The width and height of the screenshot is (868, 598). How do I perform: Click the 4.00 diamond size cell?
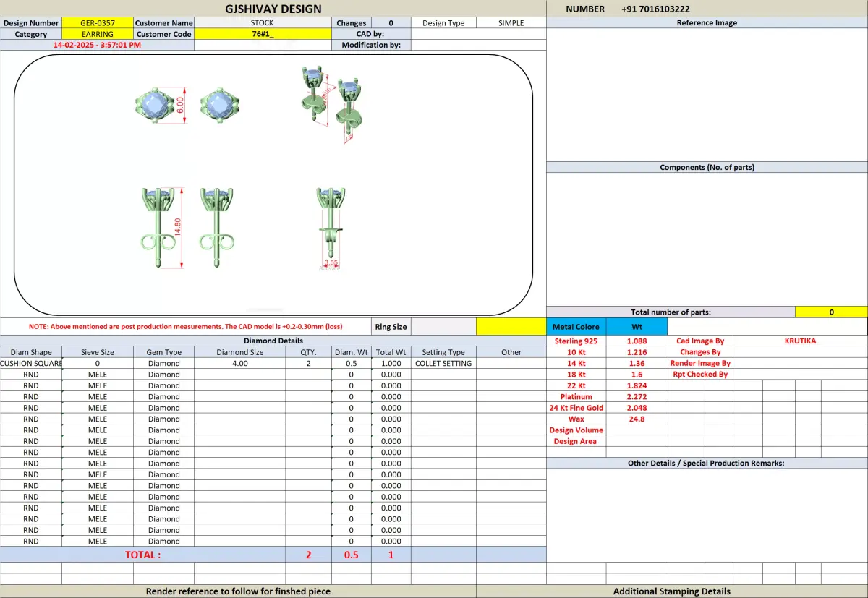click(x=240, y=364)
